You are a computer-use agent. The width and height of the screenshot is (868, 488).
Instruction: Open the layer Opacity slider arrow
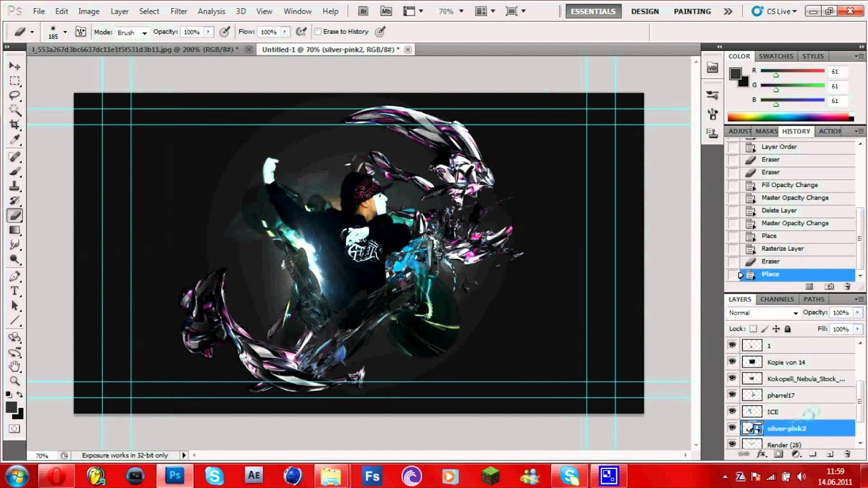coord(857,312)
